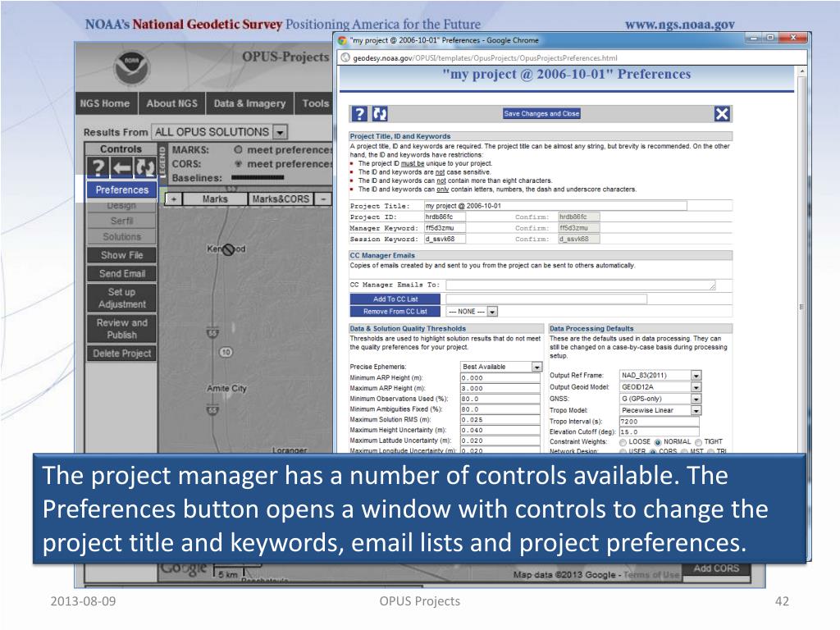This screenshot has height=630, width=840.
Task: Click Minimum ARP Height field
Action: click(x=500, y=378)
